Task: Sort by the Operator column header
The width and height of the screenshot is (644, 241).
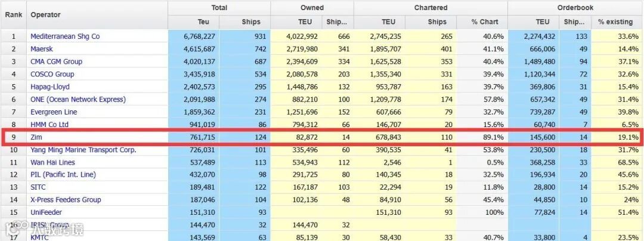Action: pos(45,15)
